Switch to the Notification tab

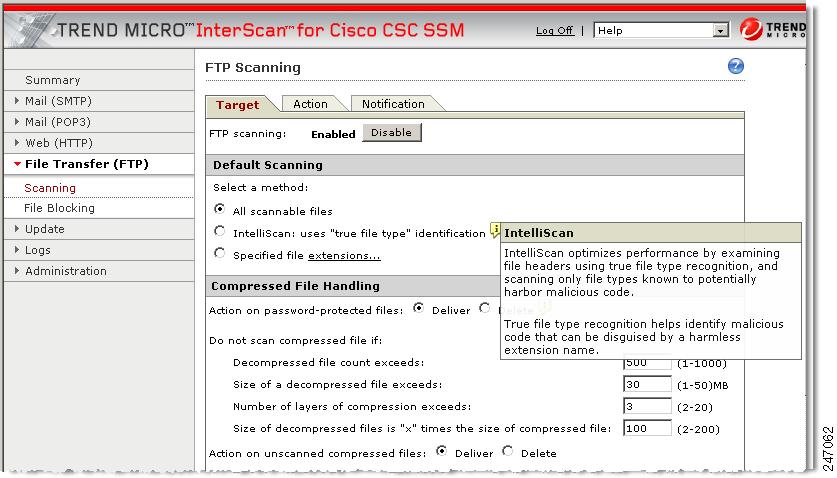pyautogui.click(x=393, y=104)
